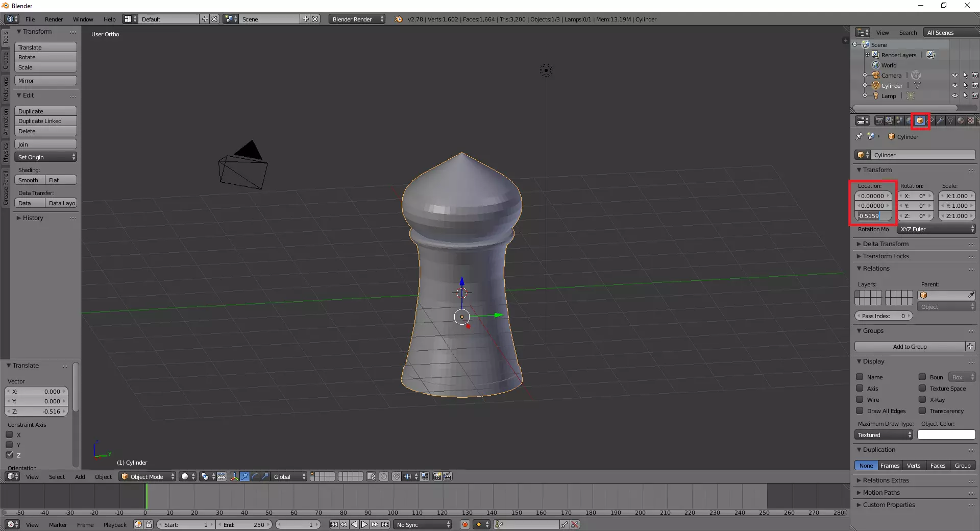Viewport: 980px width, 531px height.
Task: Uncheck the Z constraint axis checkbox
Action: pyautogui.click(x=10, y=455)
